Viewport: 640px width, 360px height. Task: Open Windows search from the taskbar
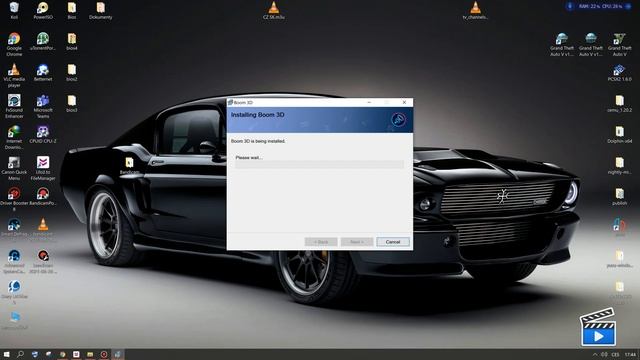point(20,354)
